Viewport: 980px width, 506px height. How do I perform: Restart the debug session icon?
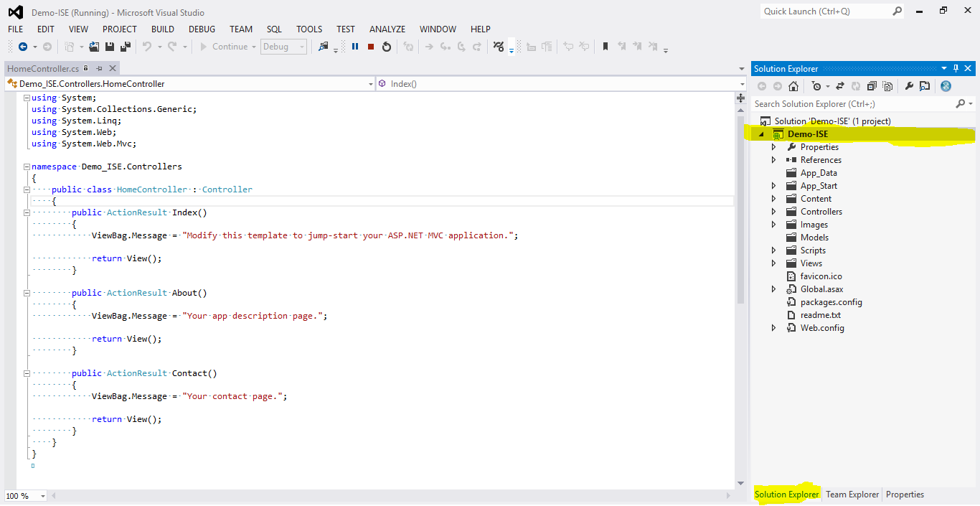pyautogui.click(x=387, y=47)
